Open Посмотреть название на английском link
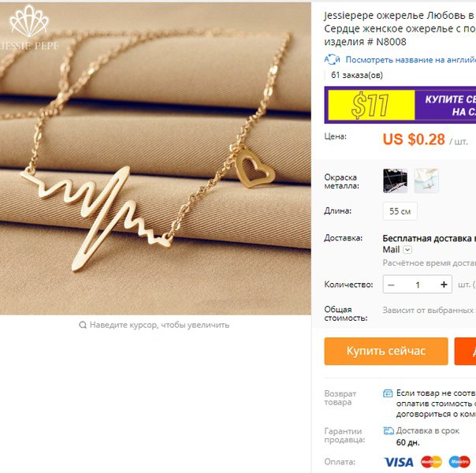Screen dimensions: 476x473 point(411,60)
